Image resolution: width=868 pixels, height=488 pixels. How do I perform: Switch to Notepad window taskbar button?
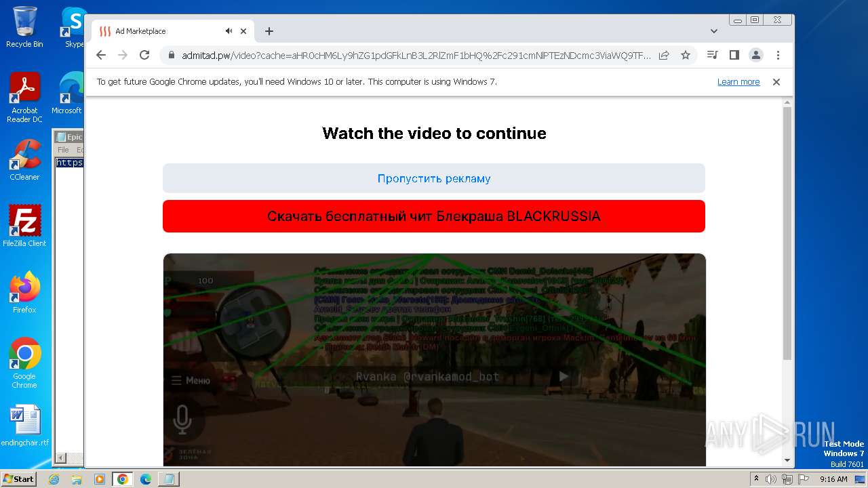pyautogui.click(x=167, y=479)
